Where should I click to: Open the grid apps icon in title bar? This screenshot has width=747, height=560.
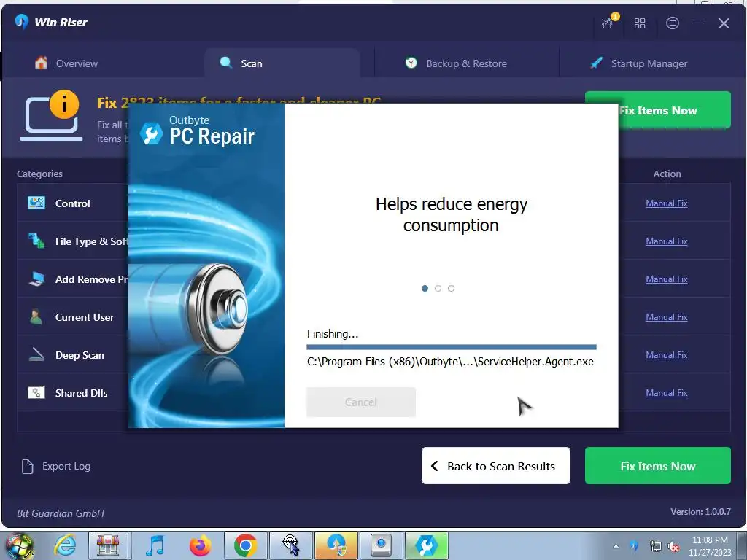[x=640, y=23]
